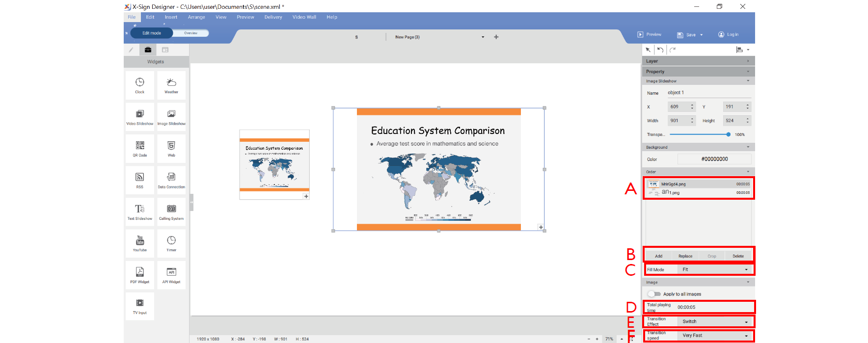868x343 pixels.
Task: Select the TV Input widget
Action: click(140, 306)
